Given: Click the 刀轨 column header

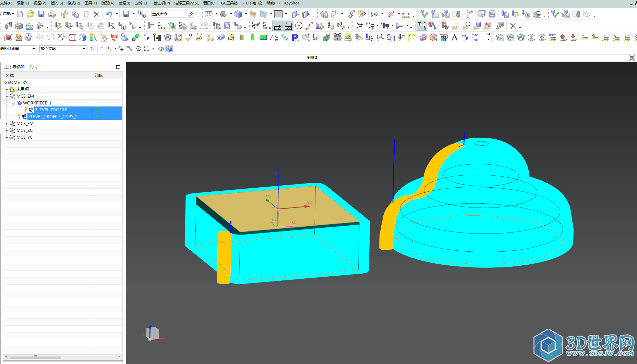Looking at the screenshot, I should click(107, 75).
